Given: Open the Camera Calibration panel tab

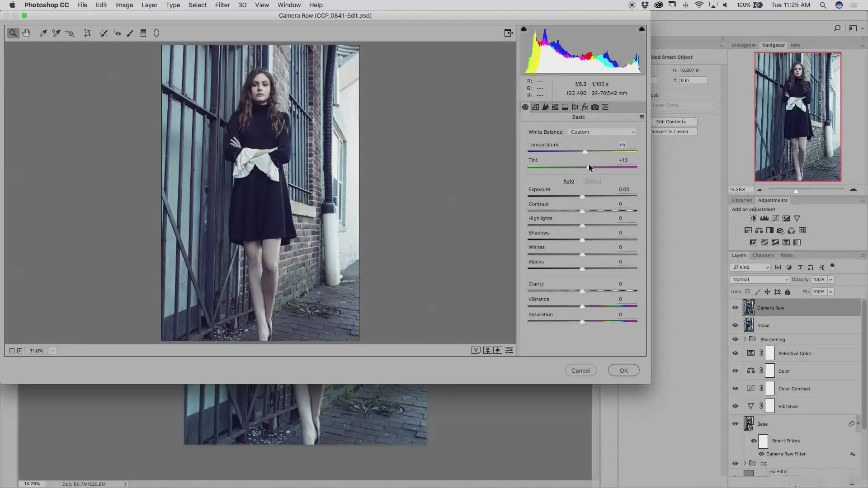Looking at the screenshot, I should coord(595,107).
